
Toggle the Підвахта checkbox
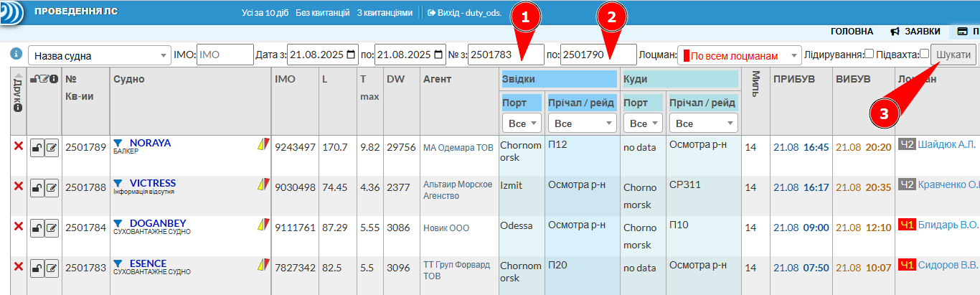[924, 54]
